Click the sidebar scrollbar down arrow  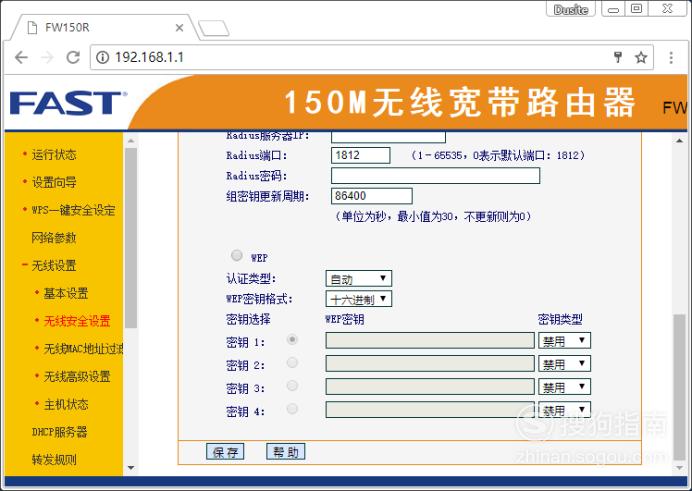coord(131,468)
